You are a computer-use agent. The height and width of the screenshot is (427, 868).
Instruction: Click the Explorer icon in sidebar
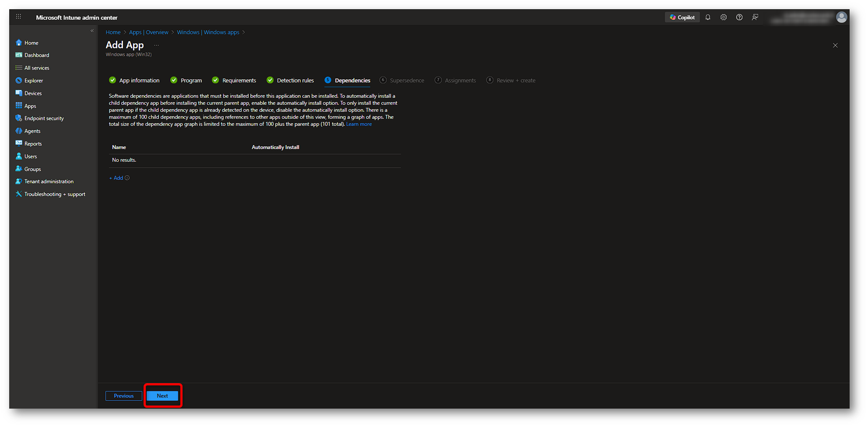(19, 81)
